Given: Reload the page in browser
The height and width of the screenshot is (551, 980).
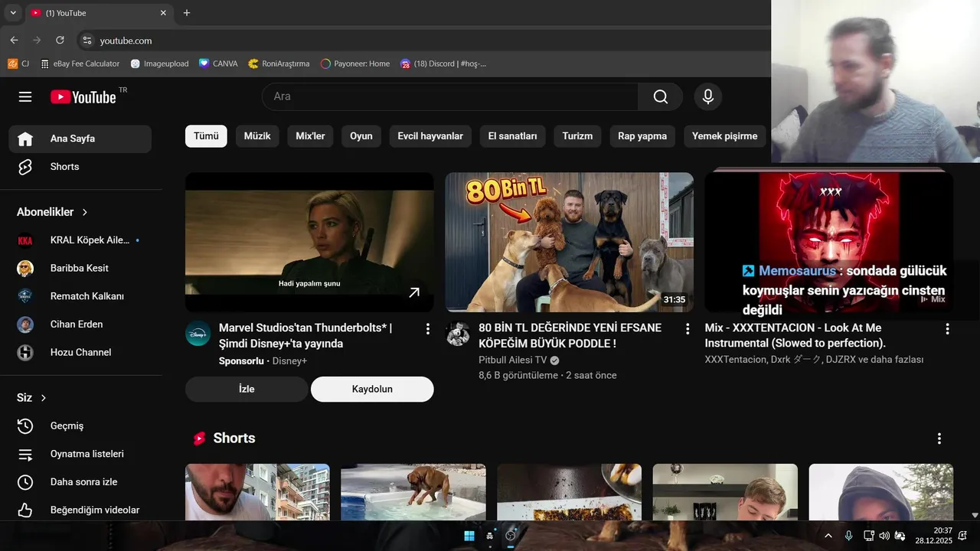Looking at the screenshot, I should click(x=60, y=41).
